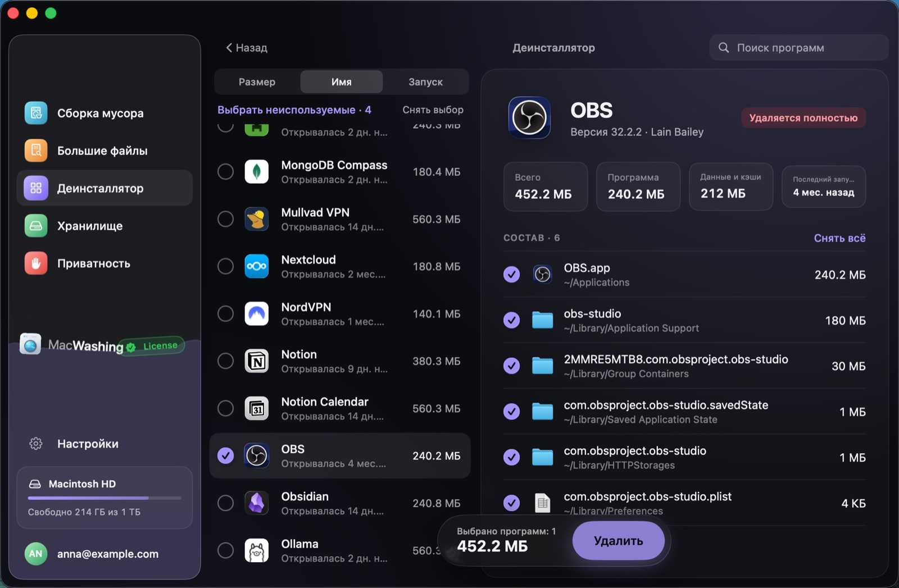Toggle the com.obsproject.obs-studio.savedState checkbox
This screenshot has height=588, width=899.
(511, 412)
